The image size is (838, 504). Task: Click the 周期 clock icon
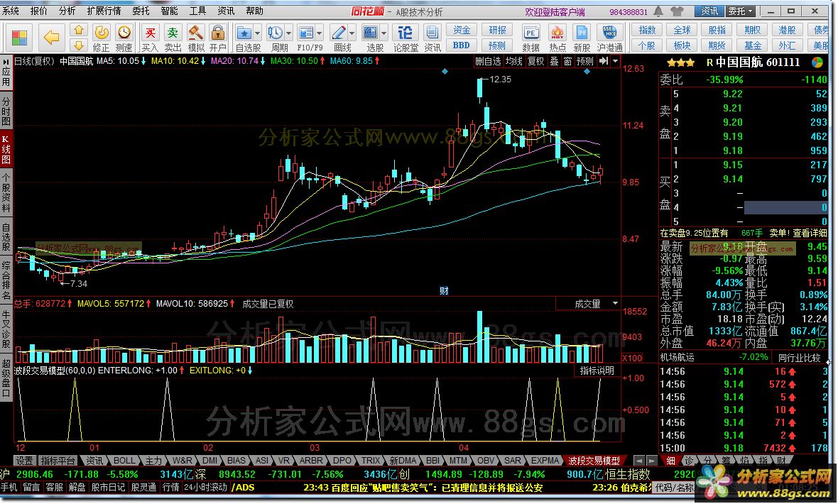pos(276,33)
